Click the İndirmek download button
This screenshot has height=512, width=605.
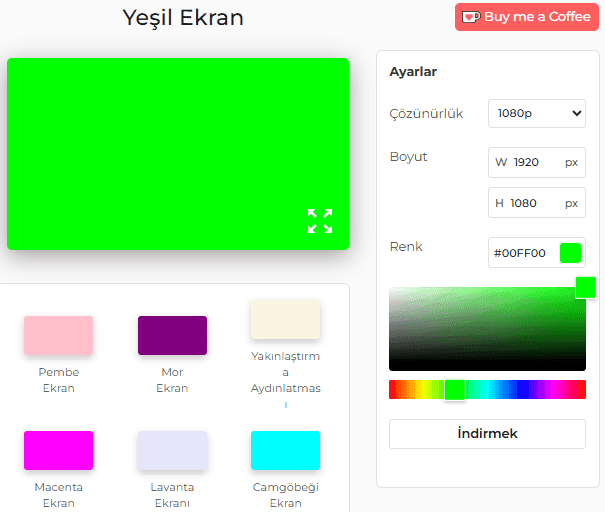click(x=487, y=434)
